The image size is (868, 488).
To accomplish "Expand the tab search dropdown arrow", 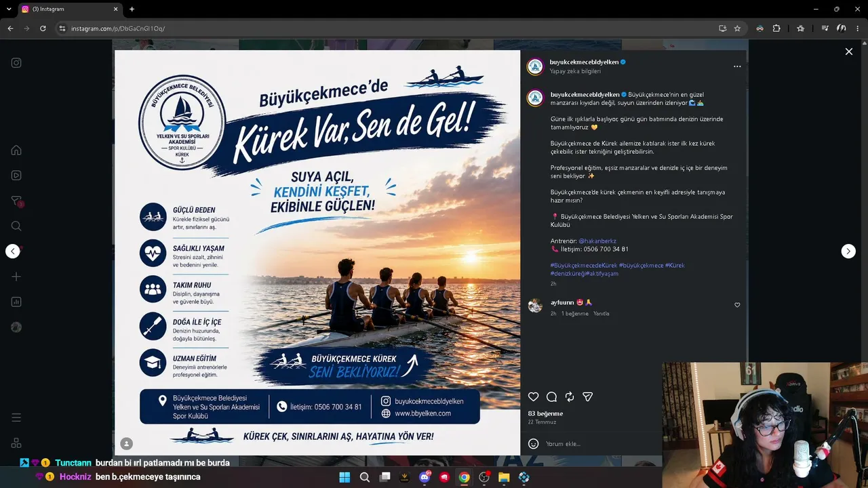I will (8, 9).
